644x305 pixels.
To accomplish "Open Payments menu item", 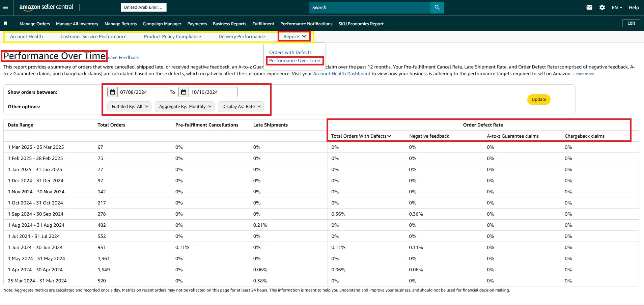I will tap(197, 24).
